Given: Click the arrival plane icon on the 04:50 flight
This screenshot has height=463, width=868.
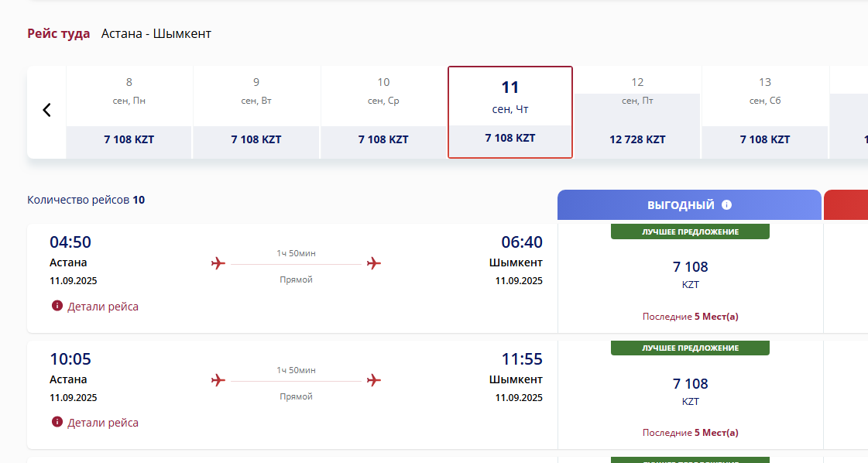Looking at the screenshot, I should click(374, 264).
